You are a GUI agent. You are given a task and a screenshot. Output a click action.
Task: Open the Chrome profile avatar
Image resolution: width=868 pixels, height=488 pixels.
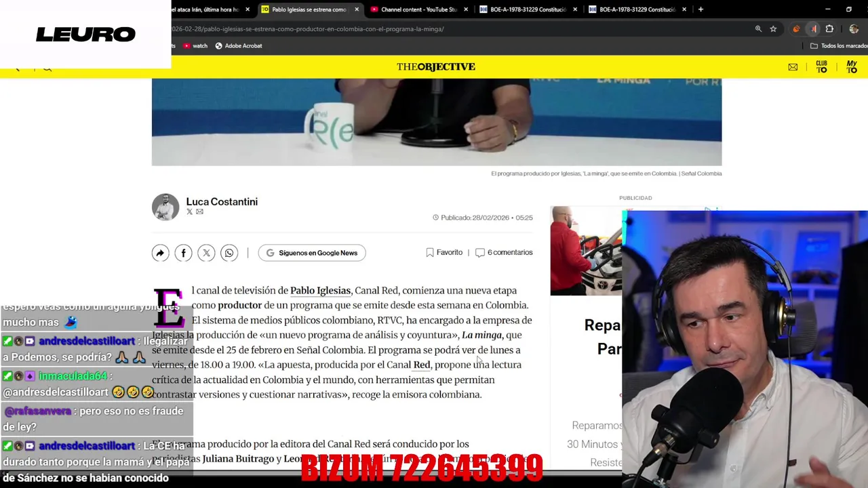[854, 29]
